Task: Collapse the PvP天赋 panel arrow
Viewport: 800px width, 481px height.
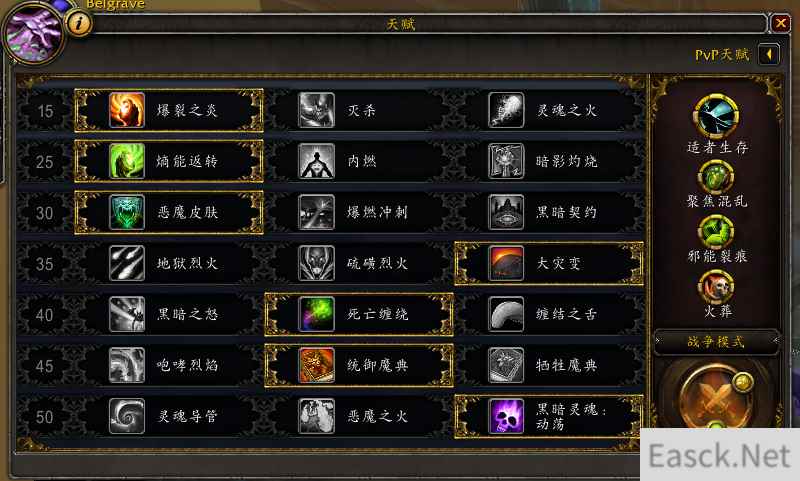Action: pyautogui.click(x=769, y=54)
